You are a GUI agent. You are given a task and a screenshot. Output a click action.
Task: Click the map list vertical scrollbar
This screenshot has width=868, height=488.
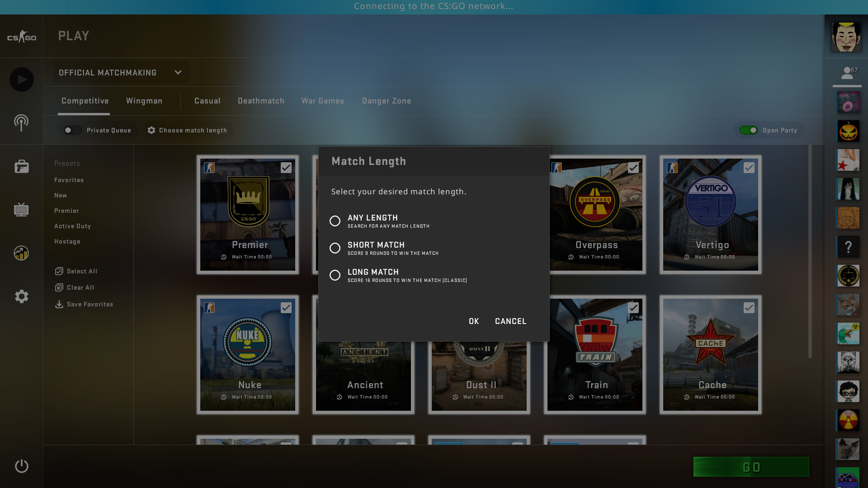pos(810,251)
